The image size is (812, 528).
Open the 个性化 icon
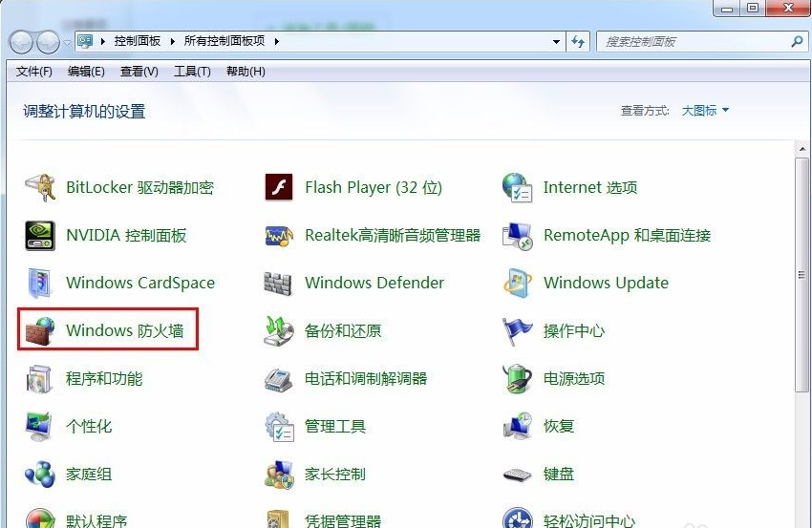[x=40, y=427]
